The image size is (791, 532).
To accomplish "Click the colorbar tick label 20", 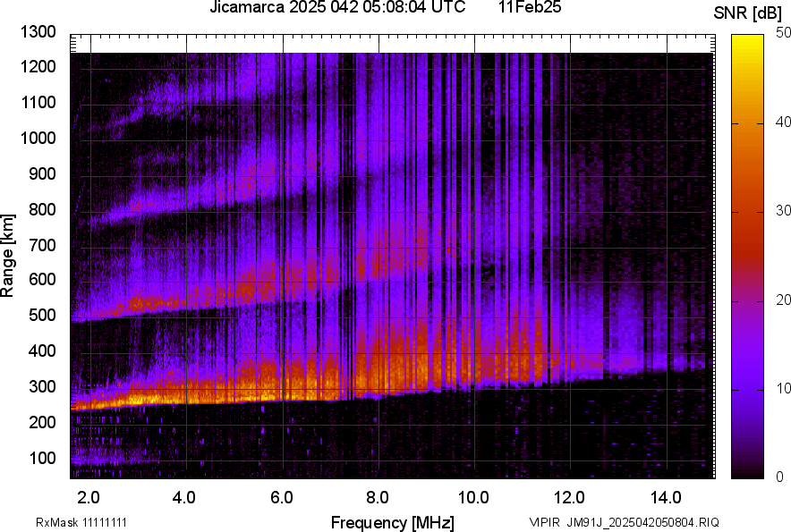I will 783,300.
